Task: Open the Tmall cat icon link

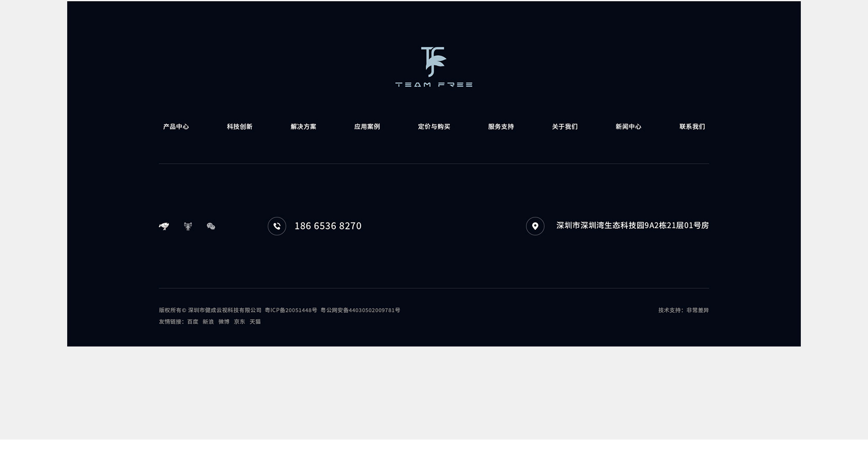Action: pyautogui.click(x=188, y=226)
